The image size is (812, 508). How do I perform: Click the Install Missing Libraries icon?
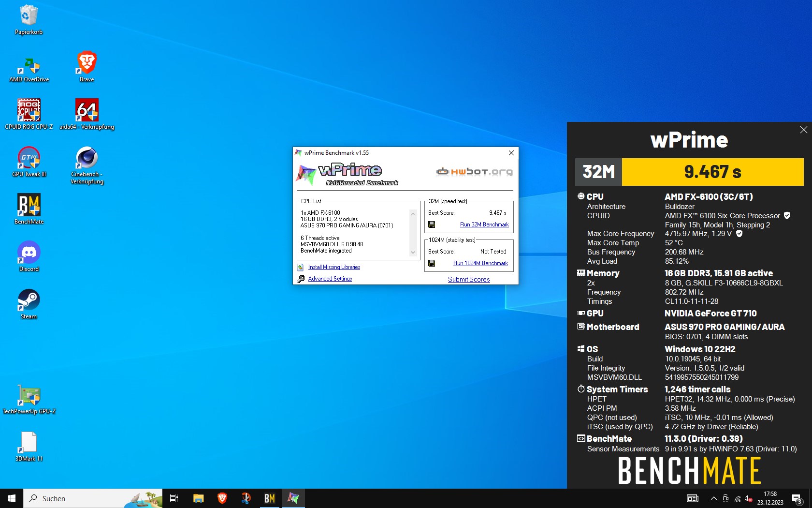coord(301,267)
